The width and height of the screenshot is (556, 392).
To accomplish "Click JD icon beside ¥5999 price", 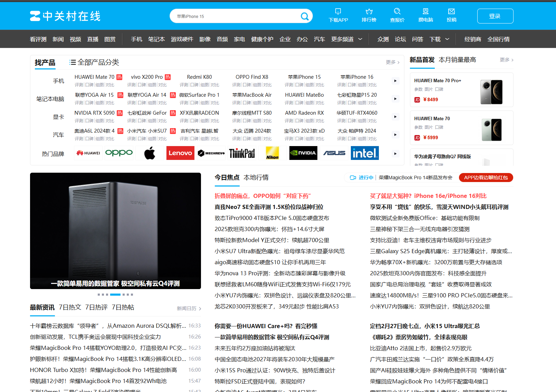I will (417, 137).
